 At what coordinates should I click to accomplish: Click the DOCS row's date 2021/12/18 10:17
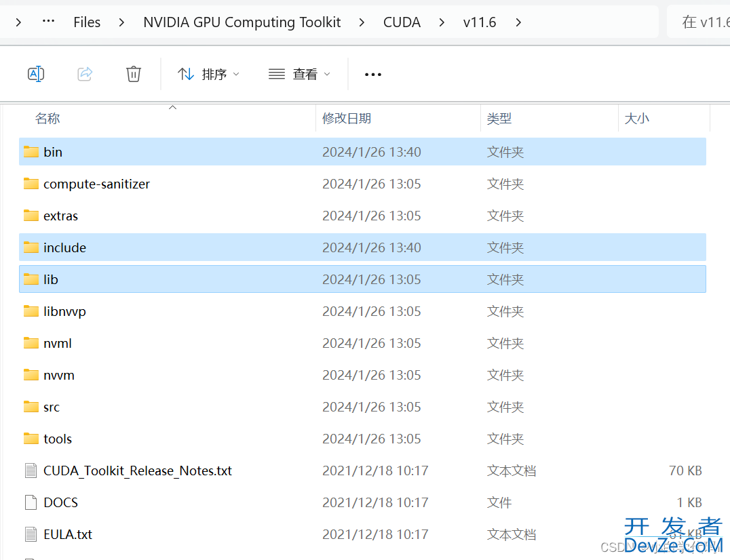click(x=375, y=502)
